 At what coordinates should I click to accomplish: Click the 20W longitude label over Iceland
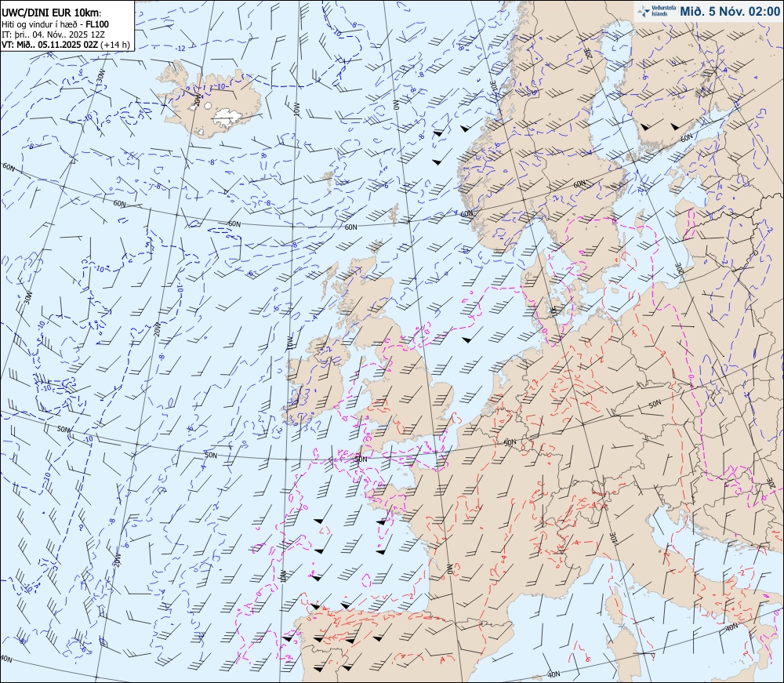tap(196, 100)
